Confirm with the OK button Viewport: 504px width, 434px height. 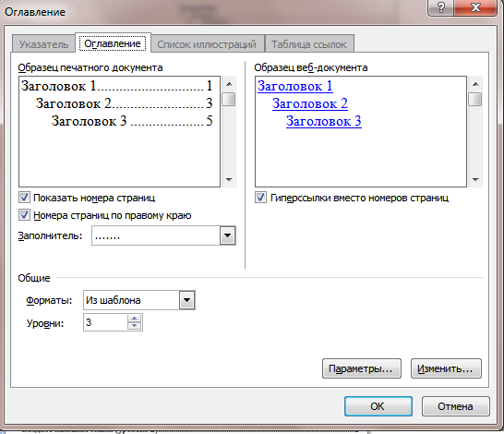(x=378, y=406)
